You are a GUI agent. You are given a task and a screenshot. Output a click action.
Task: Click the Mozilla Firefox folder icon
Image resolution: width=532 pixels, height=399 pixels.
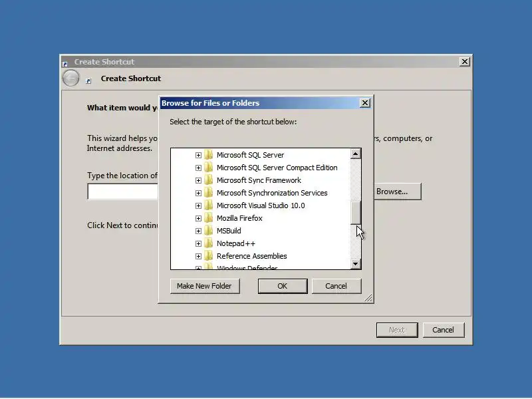pos(209,218)
